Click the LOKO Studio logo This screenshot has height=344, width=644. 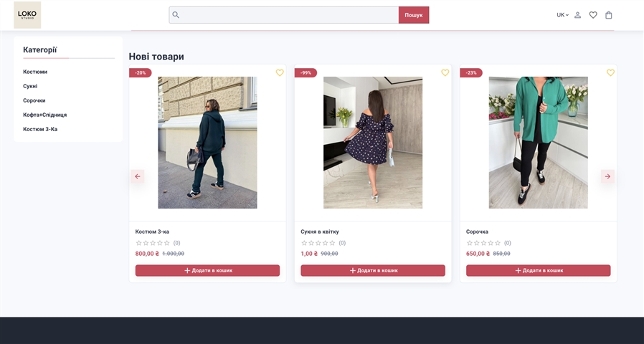coord(27,15)
